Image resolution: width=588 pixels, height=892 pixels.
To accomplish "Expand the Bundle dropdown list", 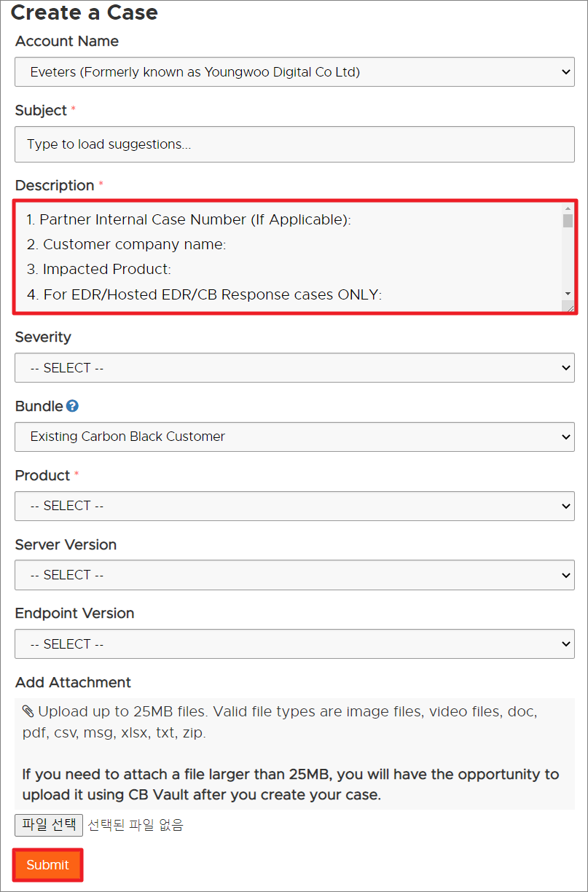I will tap(294, 437).
